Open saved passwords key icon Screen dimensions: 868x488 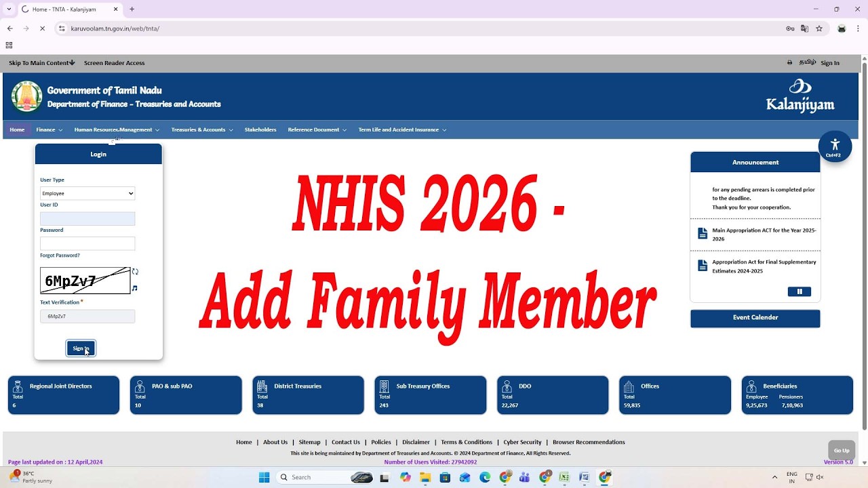[x=790, y=28]
